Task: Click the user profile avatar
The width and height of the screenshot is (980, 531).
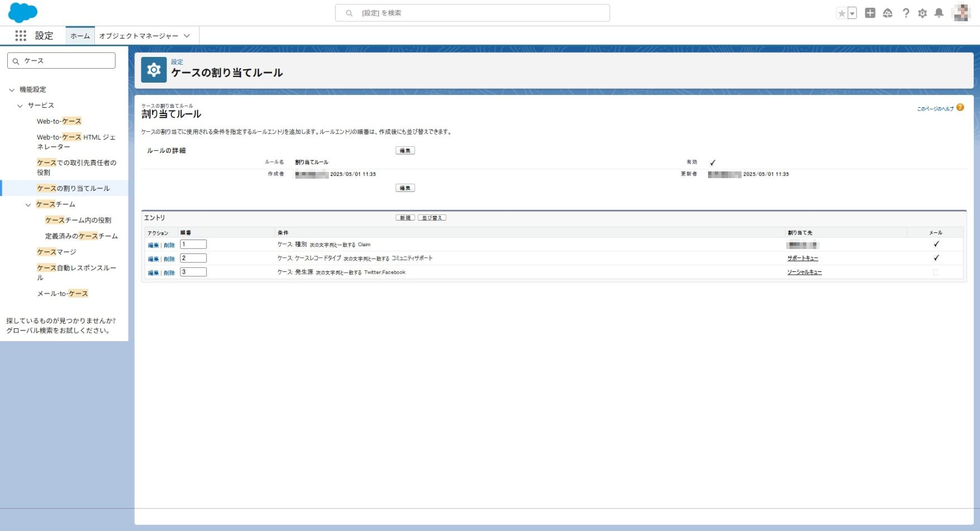Action: tap(962, 13)
